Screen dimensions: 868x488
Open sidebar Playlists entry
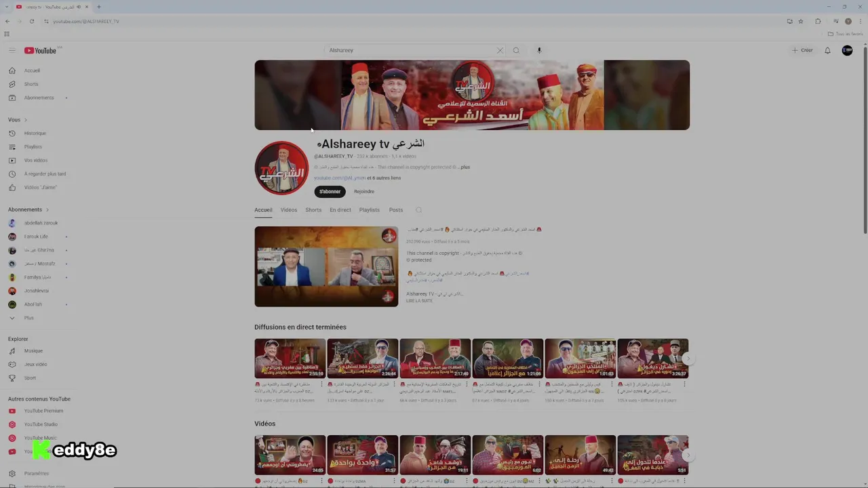[33, 146]
